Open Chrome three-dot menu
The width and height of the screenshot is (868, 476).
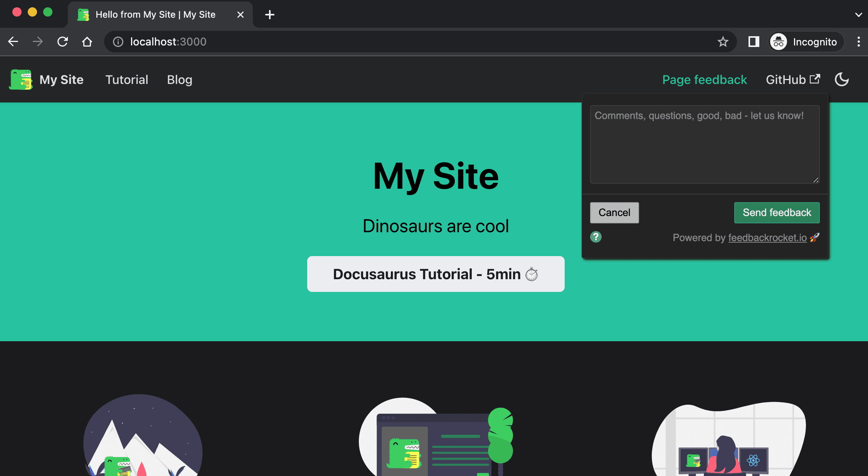[858, 42]
